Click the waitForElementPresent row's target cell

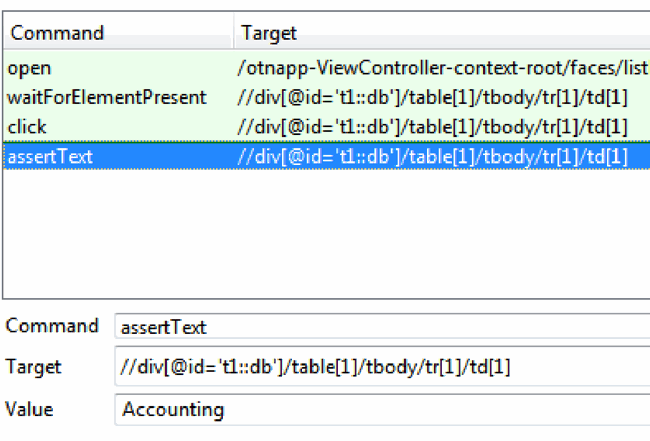pos(432,97)
